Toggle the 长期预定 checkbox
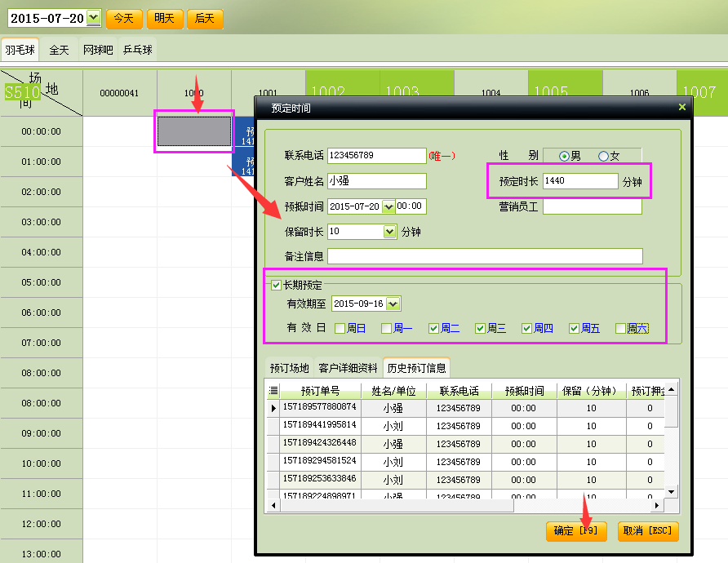The width and height of the screenshot is (728, 563). point(276,285)
